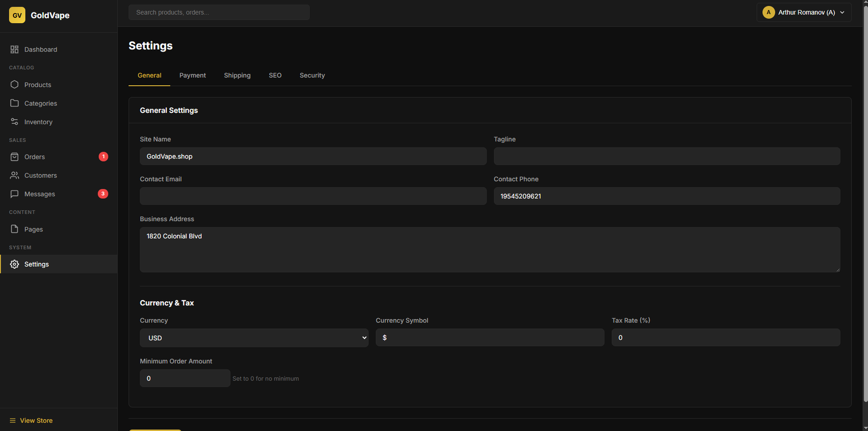Click the Contact Email text field
The height and width of the screenshot is (431, 868).
[313, 196]
